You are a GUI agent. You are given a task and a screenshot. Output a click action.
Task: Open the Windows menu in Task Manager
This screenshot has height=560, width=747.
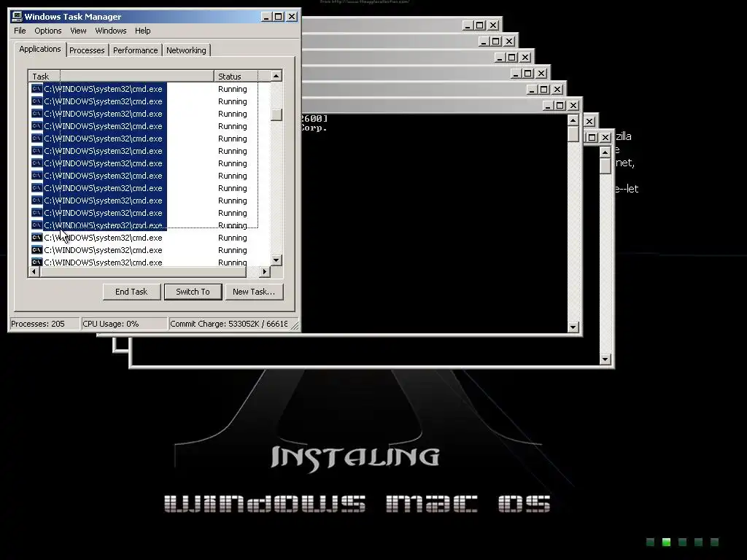111,31
